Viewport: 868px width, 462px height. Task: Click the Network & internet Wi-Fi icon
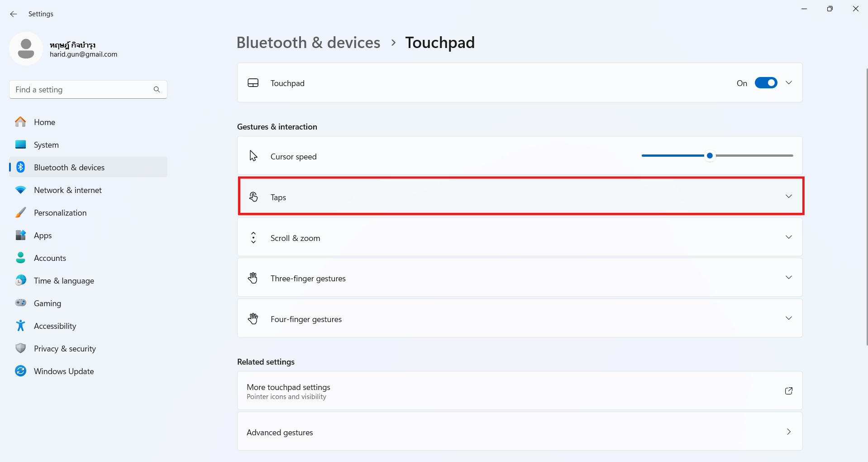pos(21,190)
